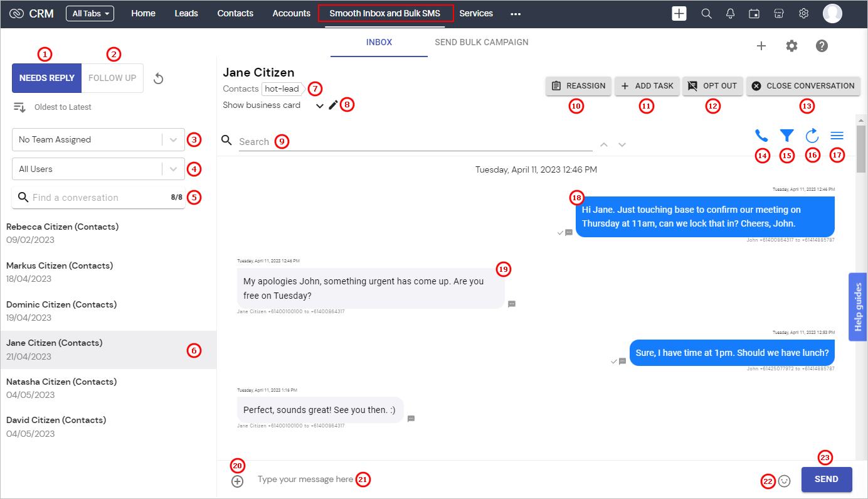Click the chat vertical scrollbar thumb
The height and width of the screenshot is (499, 868).
tap(861, 149)
